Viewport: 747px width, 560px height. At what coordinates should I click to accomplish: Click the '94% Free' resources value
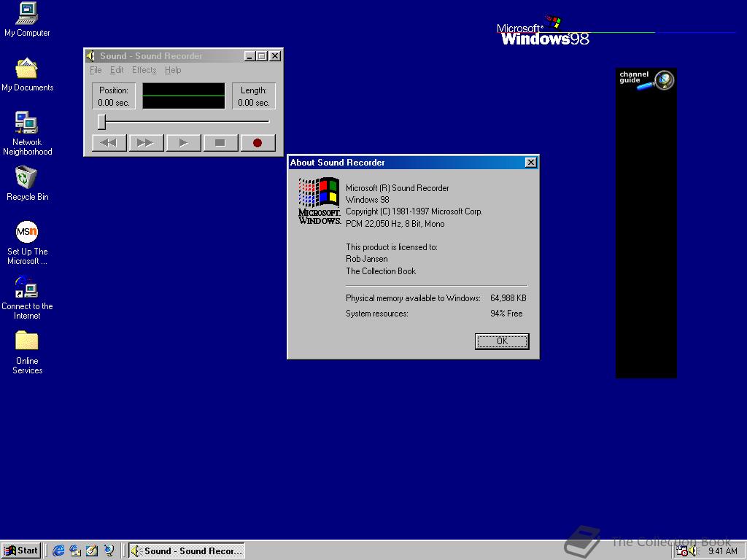click(506, 314)
